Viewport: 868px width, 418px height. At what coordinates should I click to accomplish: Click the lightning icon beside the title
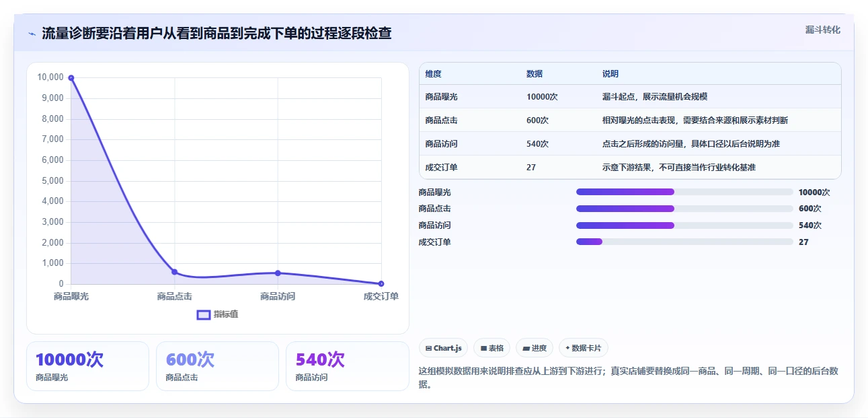(32, 33)
